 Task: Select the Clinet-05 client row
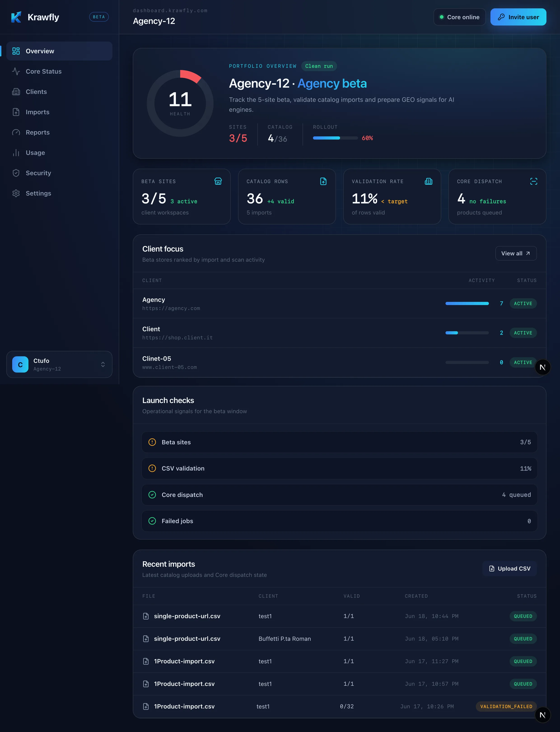pyautogui.click(x=339, y=363)
